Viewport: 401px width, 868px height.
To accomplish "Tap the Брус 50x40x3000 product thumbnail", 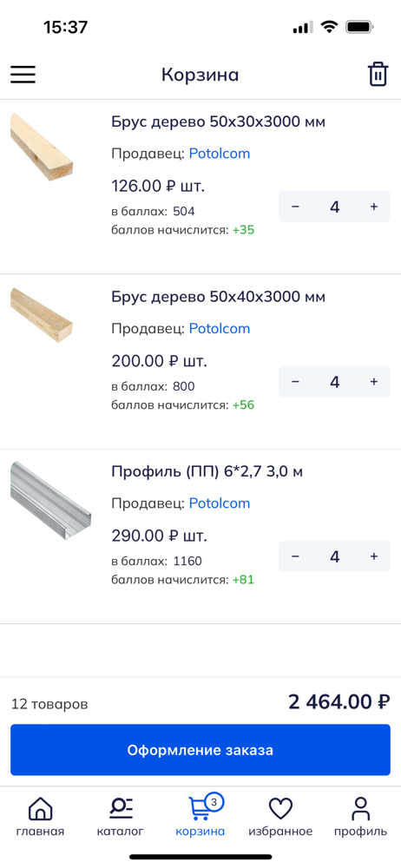I will (42, 315).
